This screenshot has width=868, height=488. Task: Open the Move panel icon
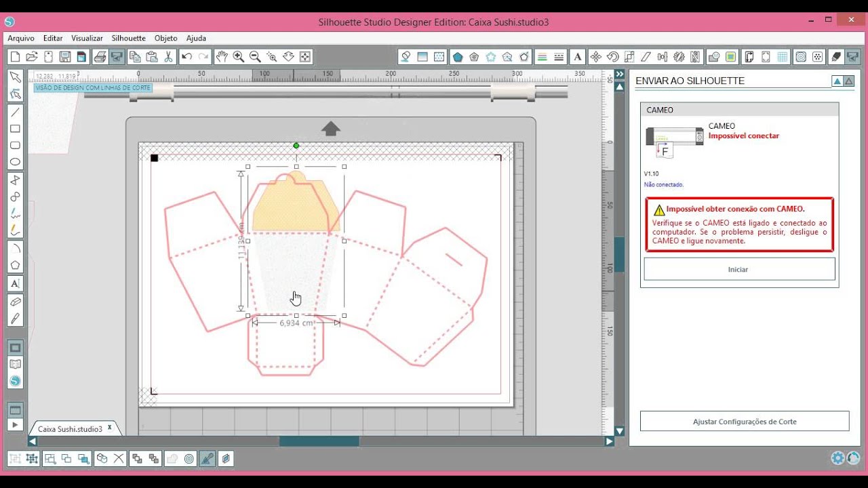[596, 57]
